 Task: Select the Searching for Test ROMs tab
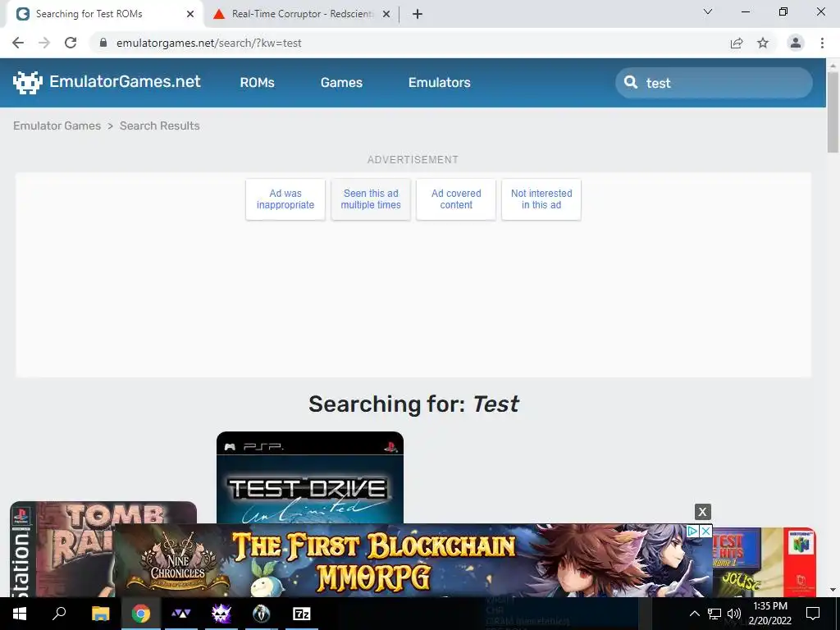coord(104,14)
